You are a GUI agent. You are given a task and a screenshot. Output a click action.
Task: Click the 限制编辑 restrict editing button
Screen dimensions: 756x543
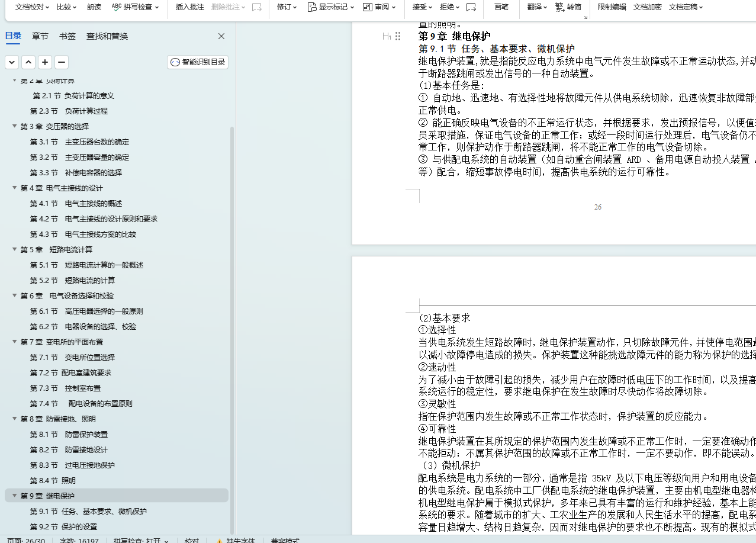(612, 7)
